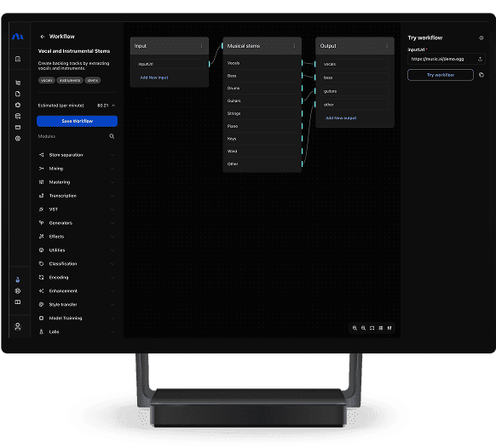
Task: Open the workflows sidebar icon
Action: (18, 83)
